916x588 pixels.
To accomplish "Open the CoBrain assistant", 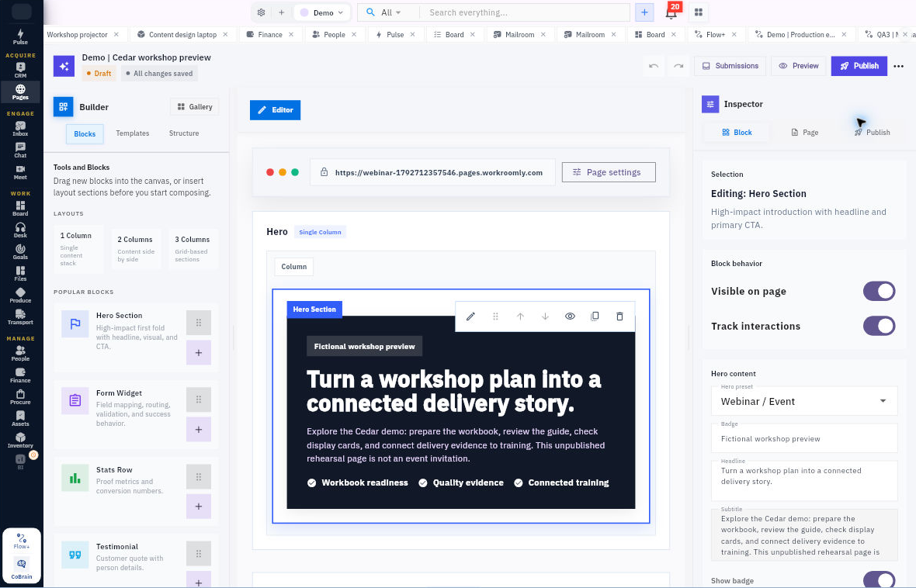I will (x=22, y=568).
